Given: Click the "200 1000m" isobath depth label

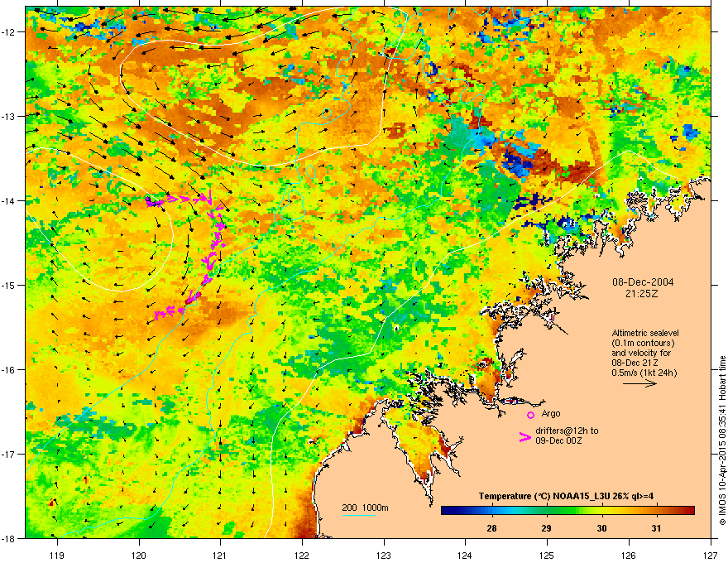Looking at the screenshot, I should [365, 508].
